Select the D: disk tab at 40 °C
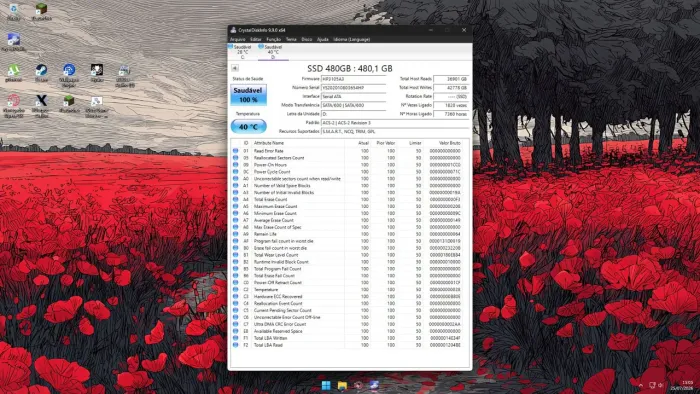The width and height of the screenshot is (700, 394). (x=273, y=52)
